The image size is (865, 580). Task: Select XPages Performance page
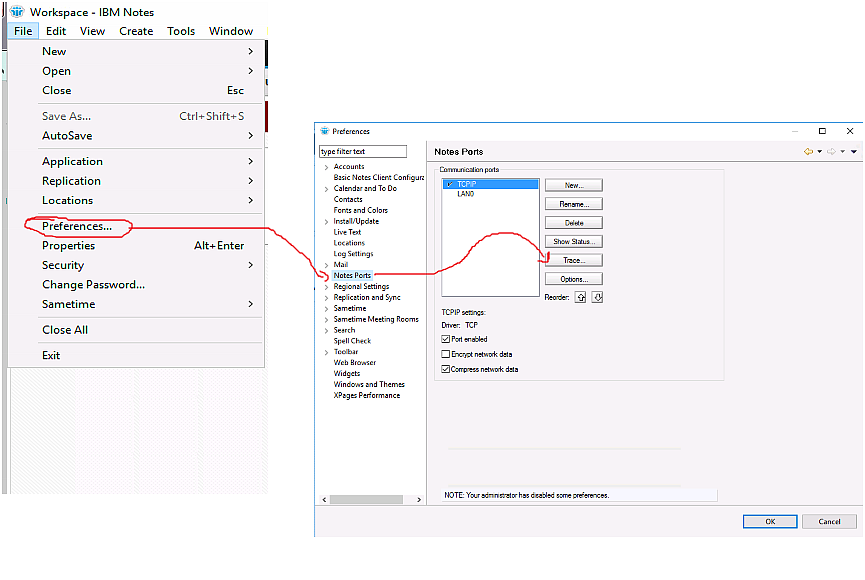[367, 396]
